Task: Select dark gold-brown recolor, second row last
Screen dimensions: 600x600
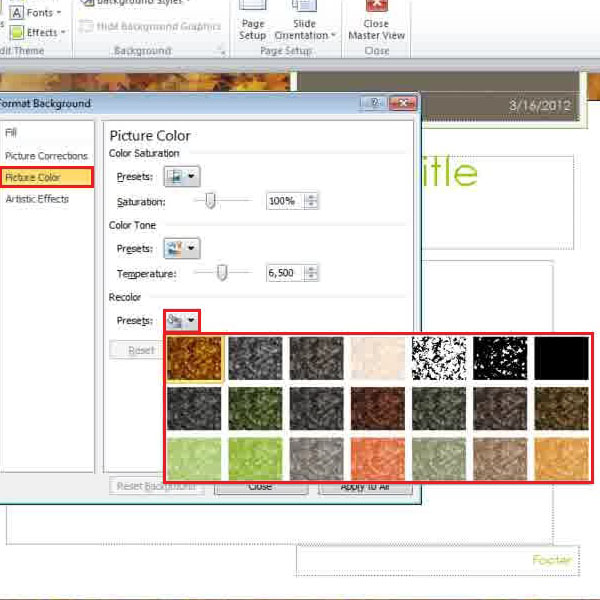Action: [561, 409]
